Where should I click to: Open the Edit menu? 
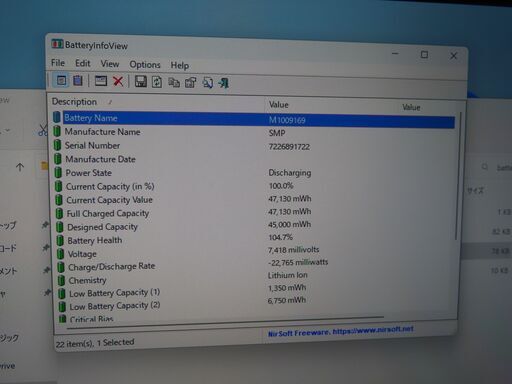(x=82, y=63)
